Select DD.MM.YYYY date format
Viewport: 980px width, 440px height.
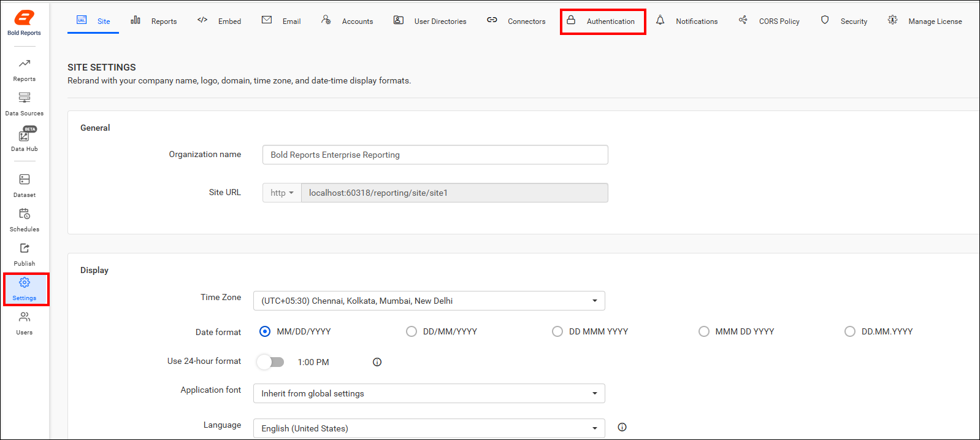(850, 331)
